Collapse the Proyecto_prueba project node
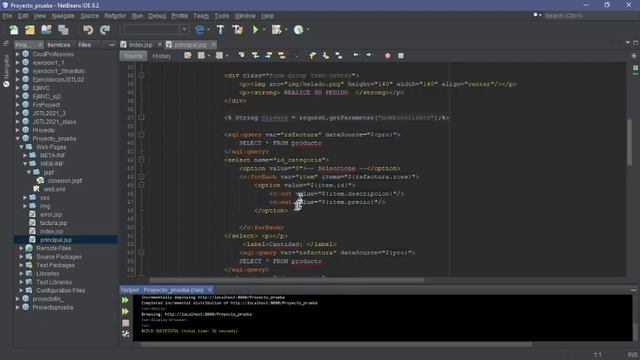640x360 pixels. pos(18,138)
